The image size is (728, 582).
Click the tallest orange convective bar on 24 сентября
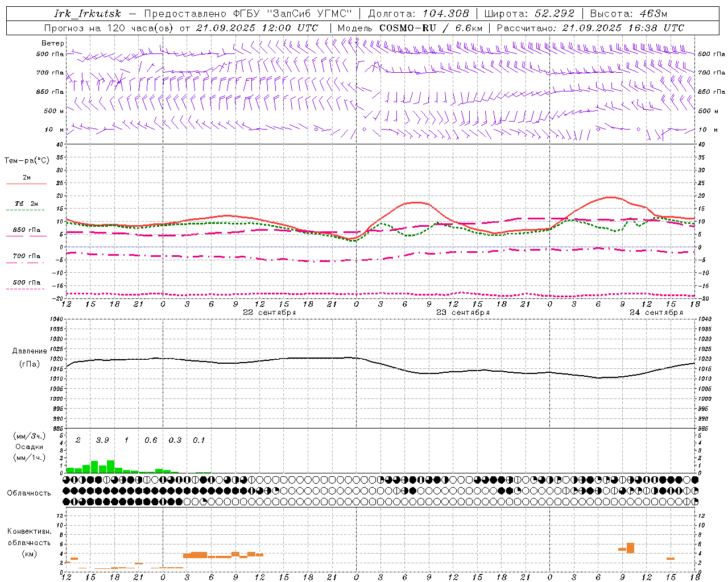tap(630, 548)
